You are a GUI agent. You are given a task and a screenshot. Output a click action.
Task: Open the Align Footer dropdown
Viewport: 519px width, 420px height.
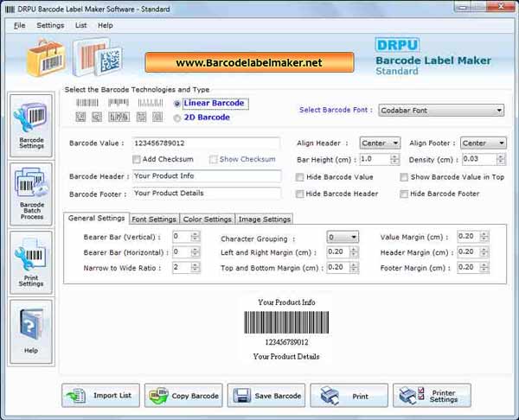pos(484,143)
